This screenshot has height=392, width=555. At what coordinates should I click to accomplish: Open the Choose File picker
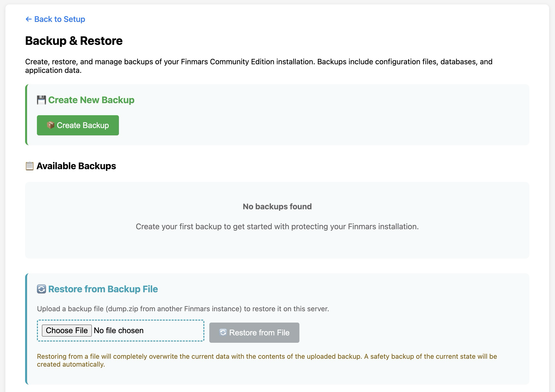point(67,330)
